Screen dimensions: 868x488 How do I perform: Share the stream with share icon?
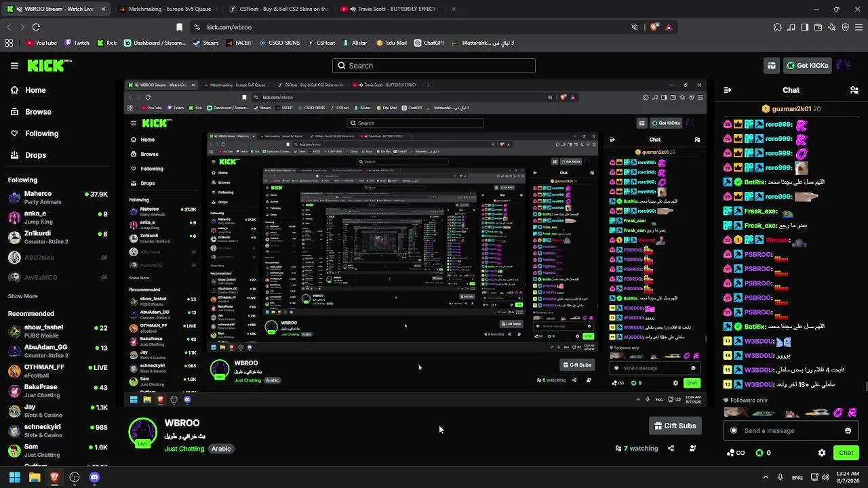(671, 449)
